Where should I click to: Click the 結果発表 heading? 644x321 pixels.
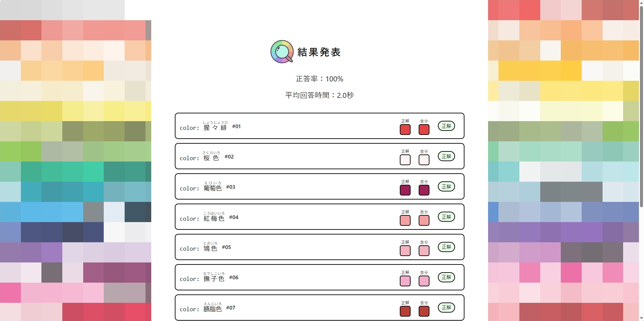click(x=319, y=52)
